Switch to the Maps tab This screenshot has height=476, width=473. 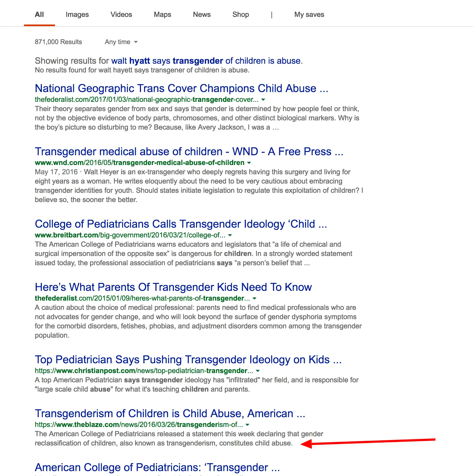162,14
